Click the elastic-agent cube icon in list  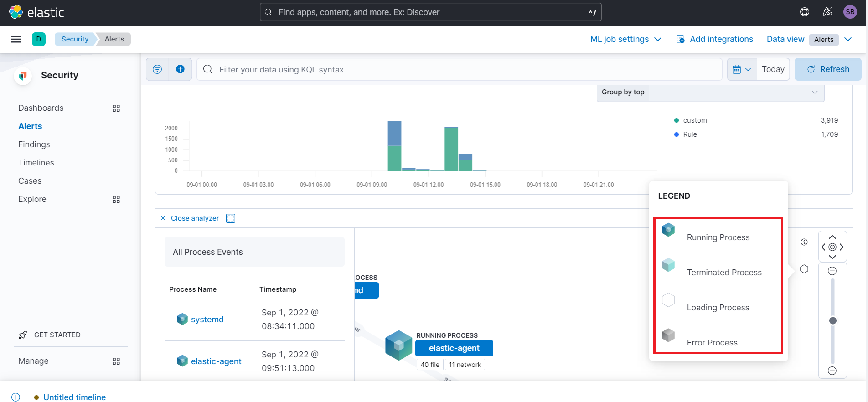[x=182, y=361]
